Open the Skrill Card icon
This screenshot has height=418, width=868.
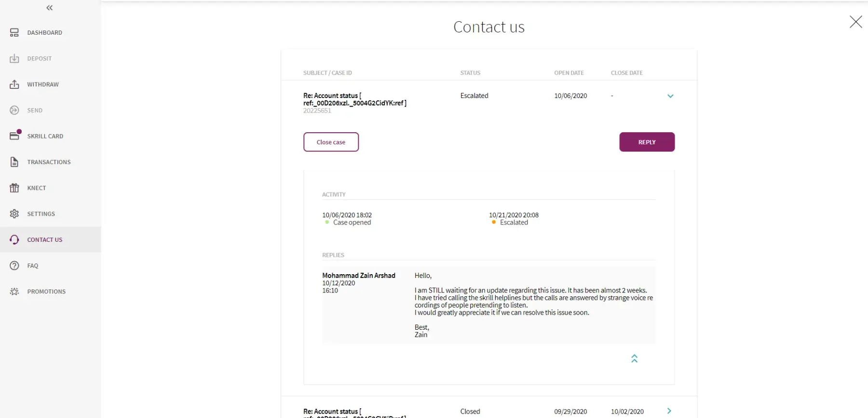[x=14, y=136]
